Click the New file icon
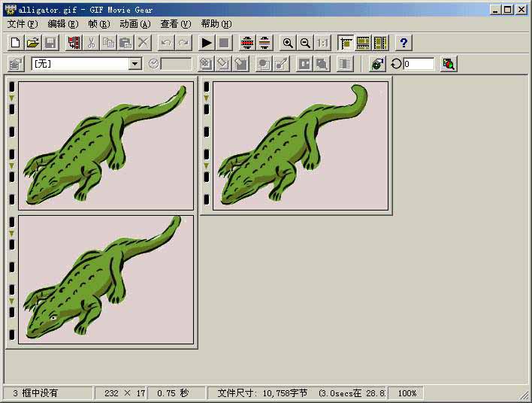532x403 pixels. point(15,43)
